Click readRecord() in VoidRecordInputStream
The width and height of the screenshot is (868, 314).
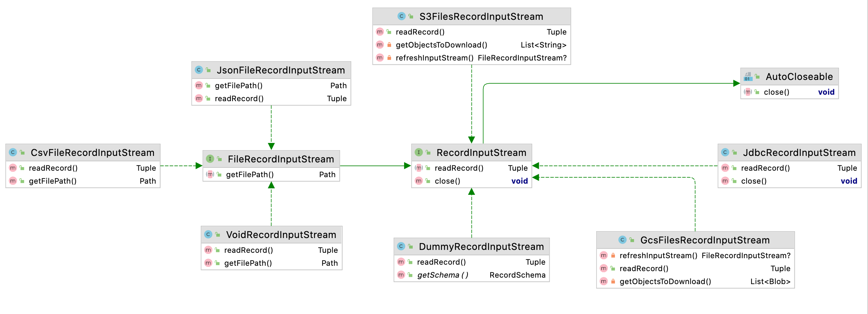pyautogui.click(x=249, y=250)
